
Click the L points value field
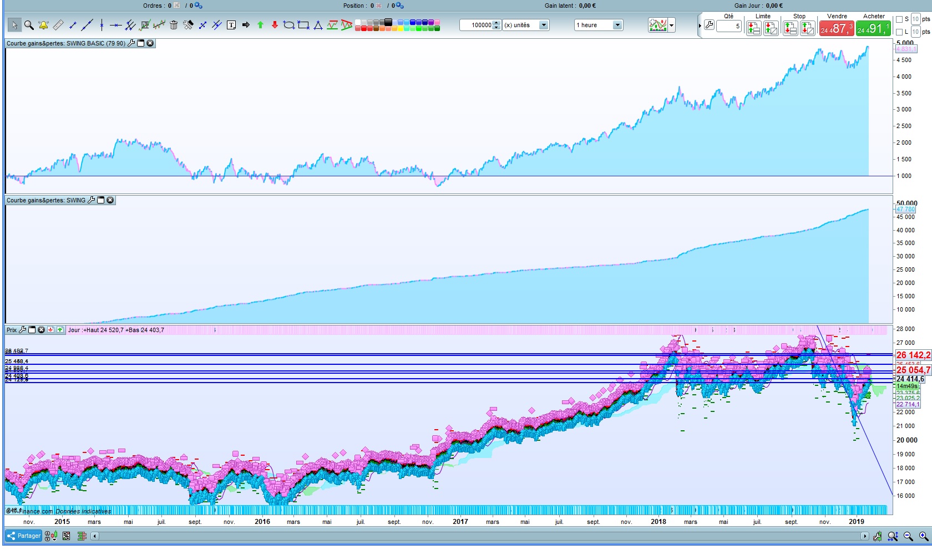pyautogui.click(x=916, y=32)
